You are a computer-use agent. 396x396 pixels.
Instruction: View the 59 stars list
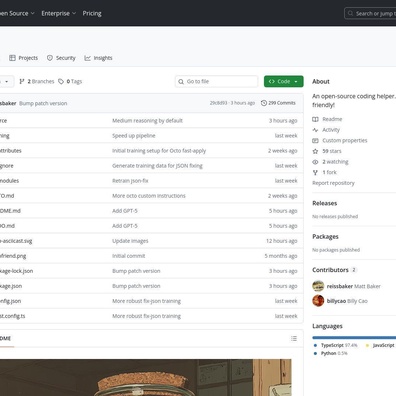coord(332,151)
